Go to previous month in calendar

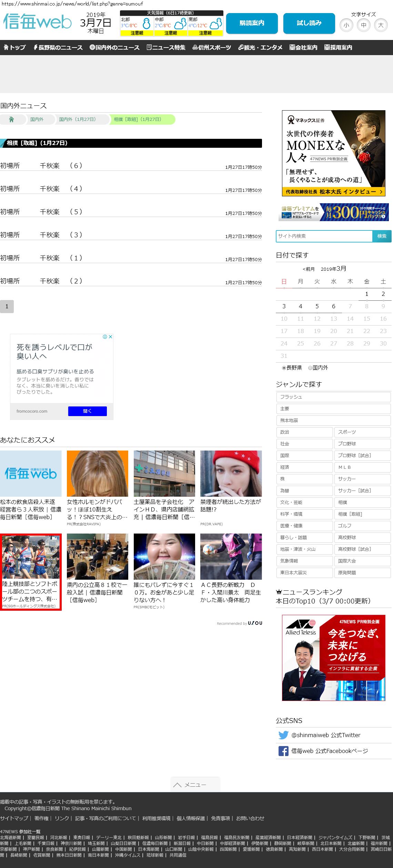(309, 269)
